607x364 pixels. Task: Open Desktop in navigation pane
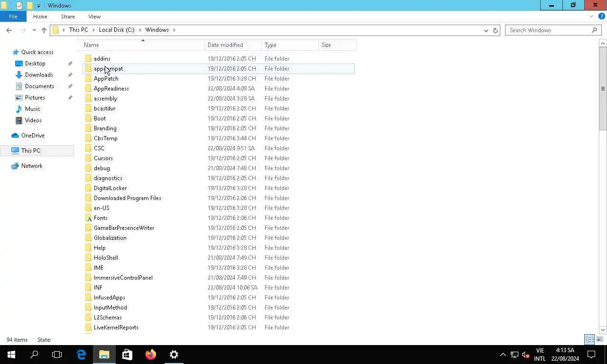[x=35, y=64]
